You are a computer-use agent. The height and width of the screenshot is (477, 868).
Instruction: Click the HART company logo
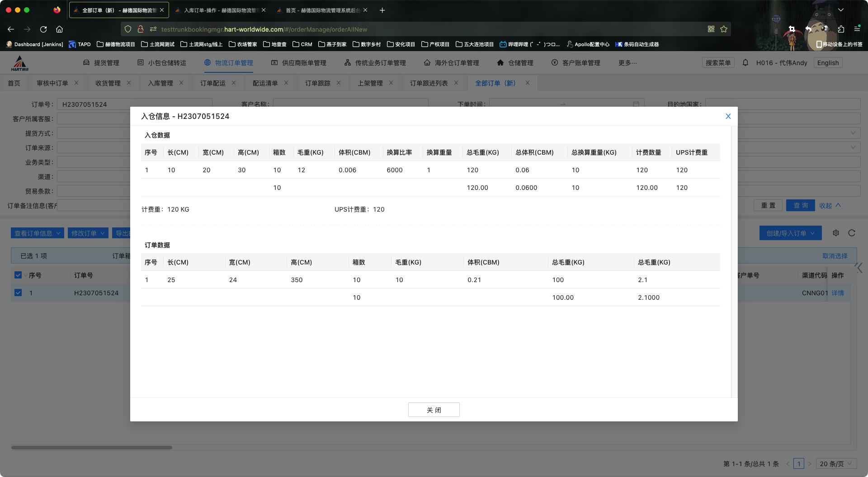(x=20, y=63)
